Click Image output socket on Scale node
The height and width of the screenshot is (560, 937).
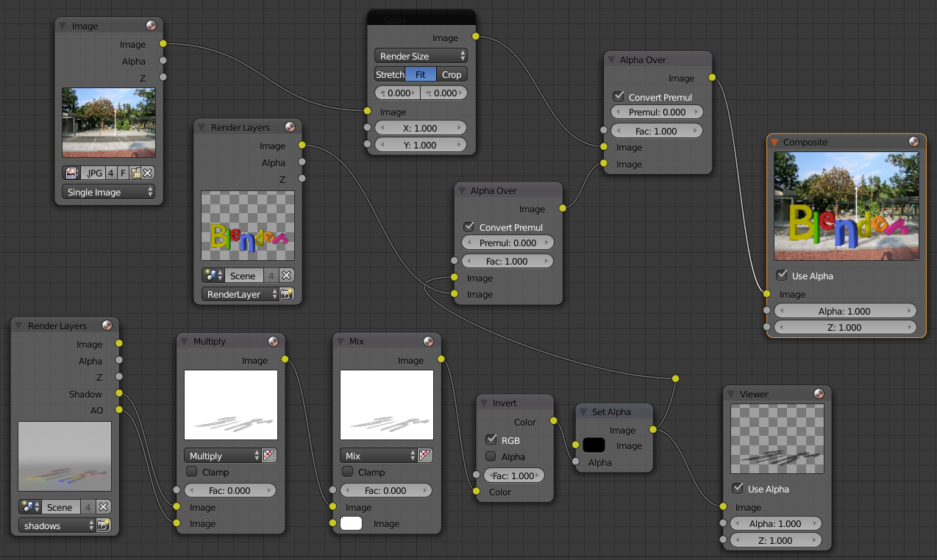[475, 36]
